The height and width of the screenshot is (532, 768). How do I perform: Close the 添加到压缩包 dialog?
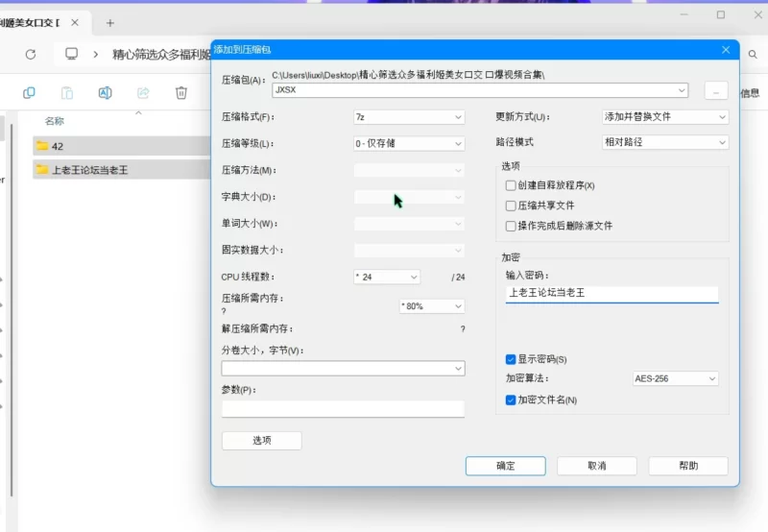click(x=726, y=50)
